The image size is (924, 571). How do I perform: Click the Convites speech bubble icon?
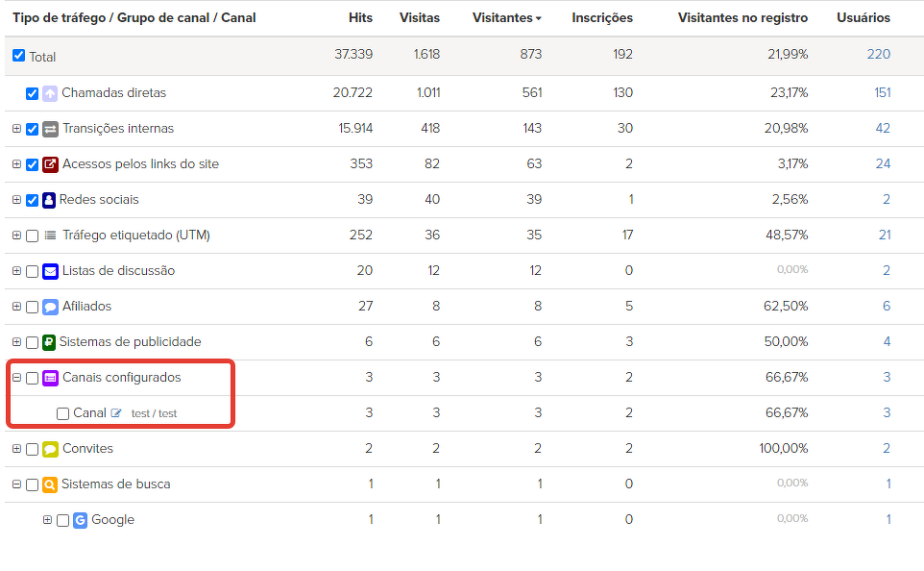tap(51, 449)
